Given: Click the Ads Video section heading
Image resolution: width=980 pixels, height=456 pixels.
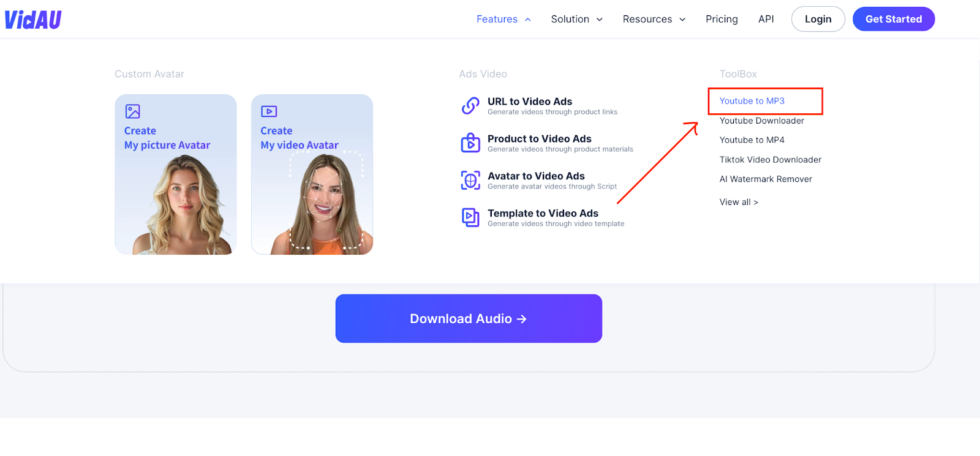Looking at the screenshot, I should tap(483, 74).
